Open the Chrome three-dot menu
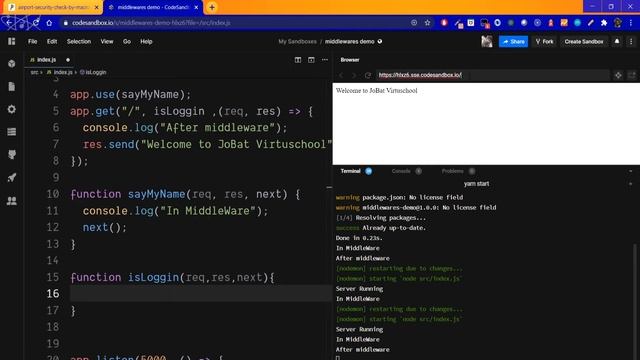Image resolution: width=640 pixels, height=360 pixels. [x=631, y=23]
